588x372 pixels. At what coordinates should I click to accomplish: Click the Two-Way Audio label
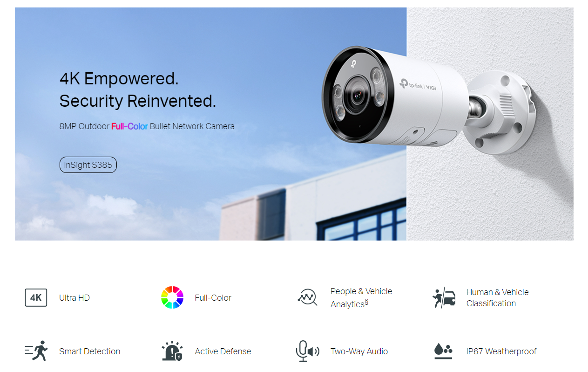(x=359, y=351)
